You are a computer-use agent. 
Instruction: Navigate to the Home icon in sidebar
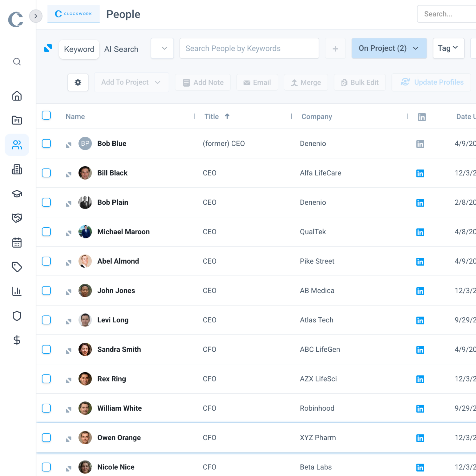click(x=17, y=96)
